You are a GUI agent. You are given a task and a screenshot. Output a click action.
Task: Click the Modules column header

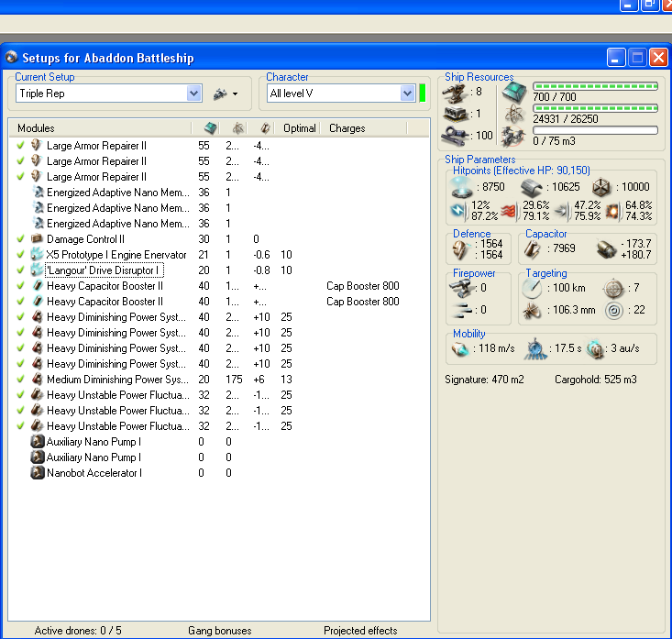[37, 128]
